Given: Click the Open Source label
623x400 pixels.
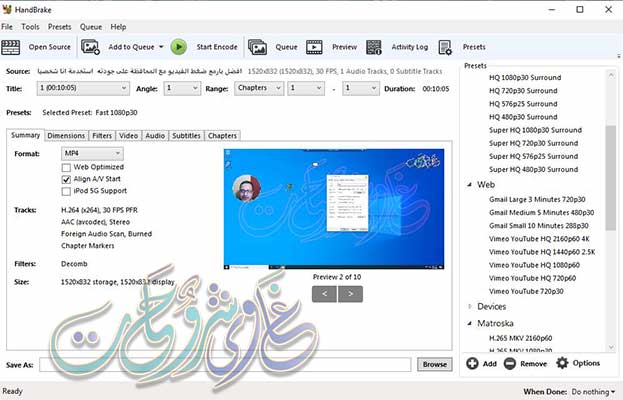Looking at the screenshot, I should tap(50, 47).
